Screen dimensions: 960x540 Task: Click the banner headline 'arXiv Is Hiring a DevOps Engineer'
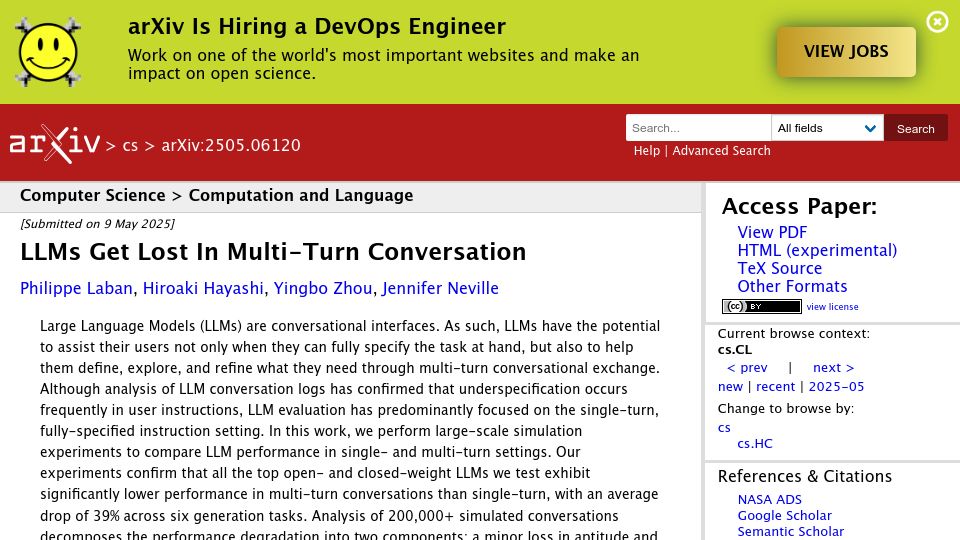[317, 26]
